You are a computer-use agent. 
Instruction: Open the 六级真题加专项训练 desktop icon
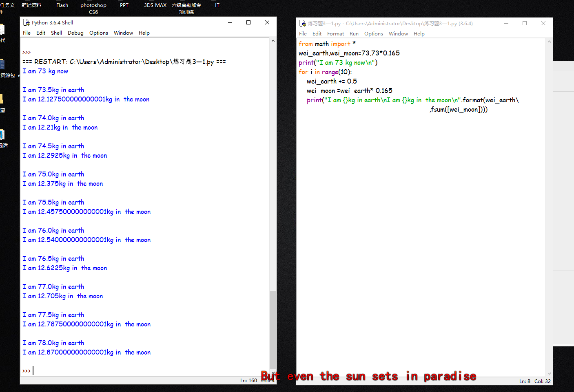tap(186, 8)
